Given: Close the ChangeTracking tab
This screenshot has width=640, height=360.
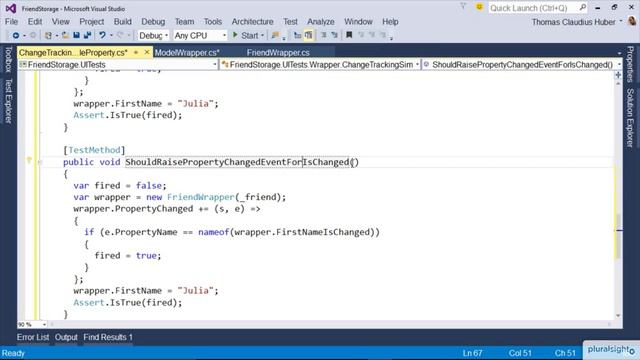Looking at the screenshot, I should click(x=147, y=52).
